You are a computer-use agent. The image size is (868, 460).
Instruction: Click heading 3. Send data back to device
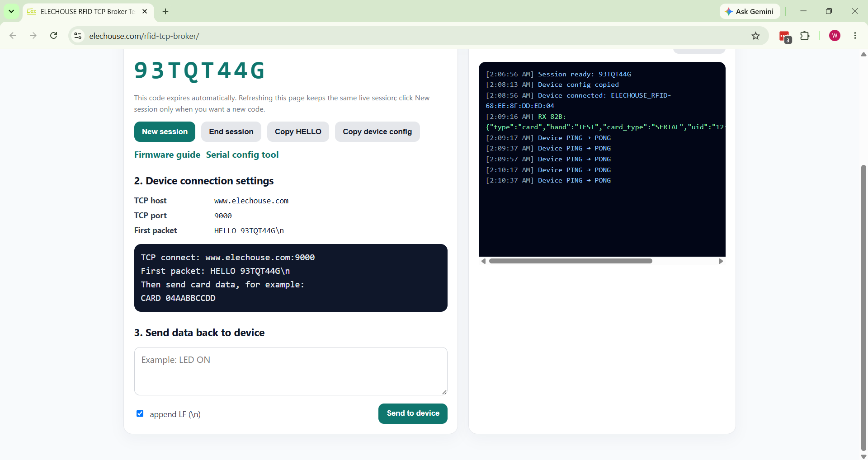point(199,333)
